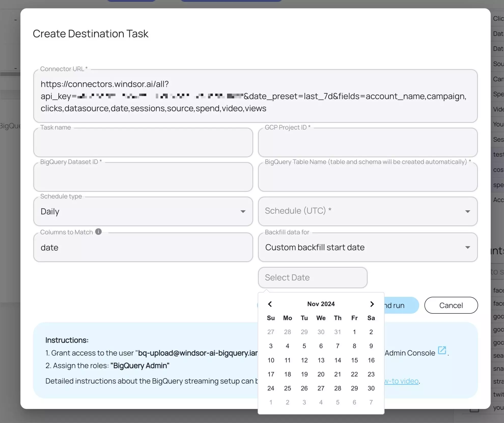The width and height of the screenshot is (504, 423).
Task: Choose November 23 in calendar
Action: (371, 374)
